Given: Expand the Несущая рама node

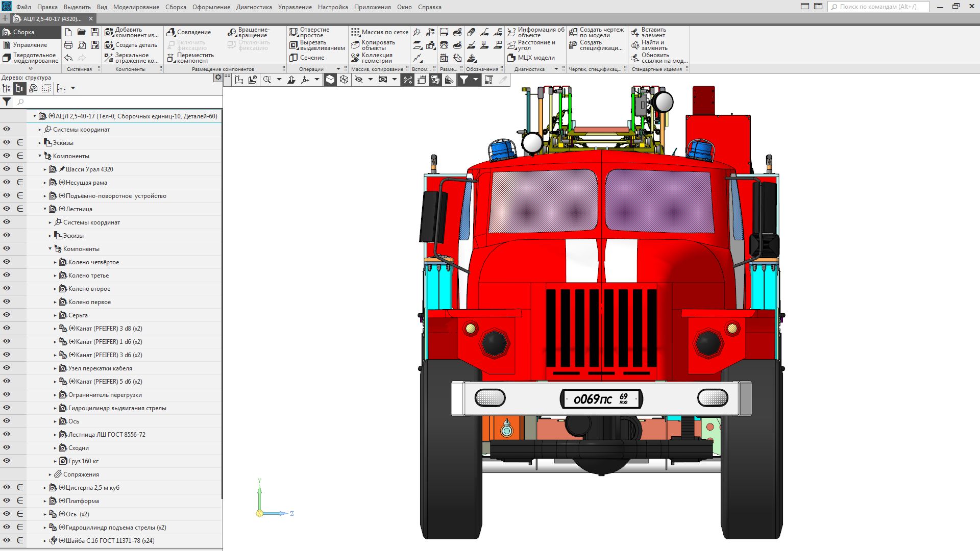Looking at the screenshot, I should (x=45, y=182).
